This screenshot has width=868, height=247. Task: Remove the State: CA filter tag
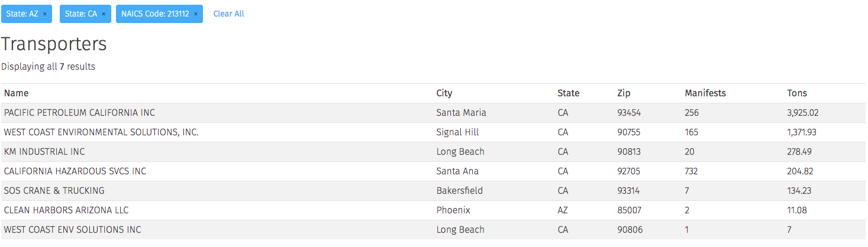[104, 14]
